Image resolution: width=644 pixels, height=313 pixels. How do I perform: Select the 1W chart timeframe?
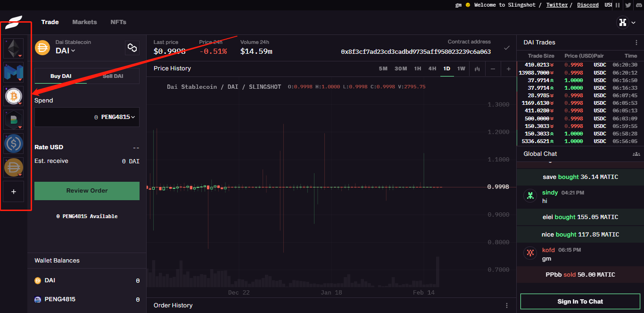click(461, 69)
